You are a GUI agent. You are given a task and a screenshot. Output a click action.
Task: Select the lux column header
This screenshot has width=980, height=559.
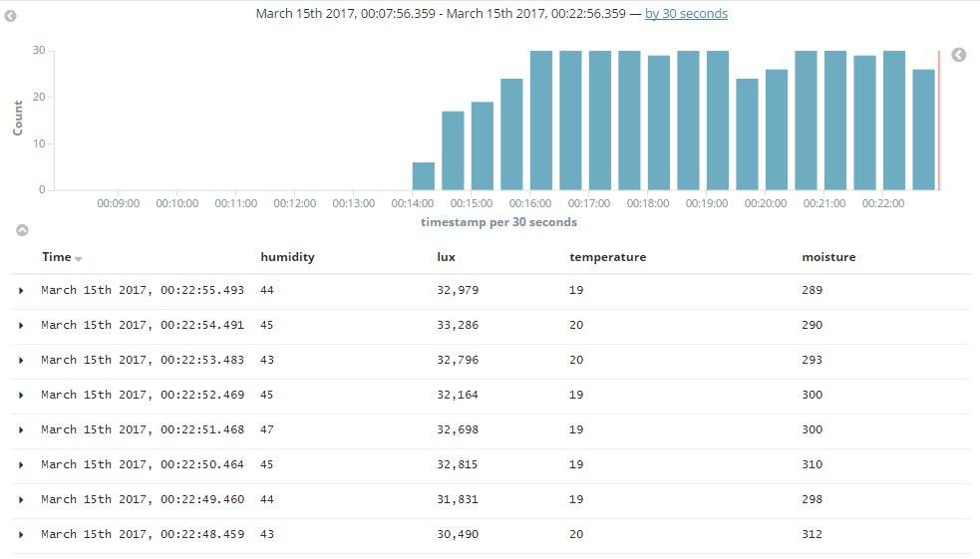click(x=446, y=257)
